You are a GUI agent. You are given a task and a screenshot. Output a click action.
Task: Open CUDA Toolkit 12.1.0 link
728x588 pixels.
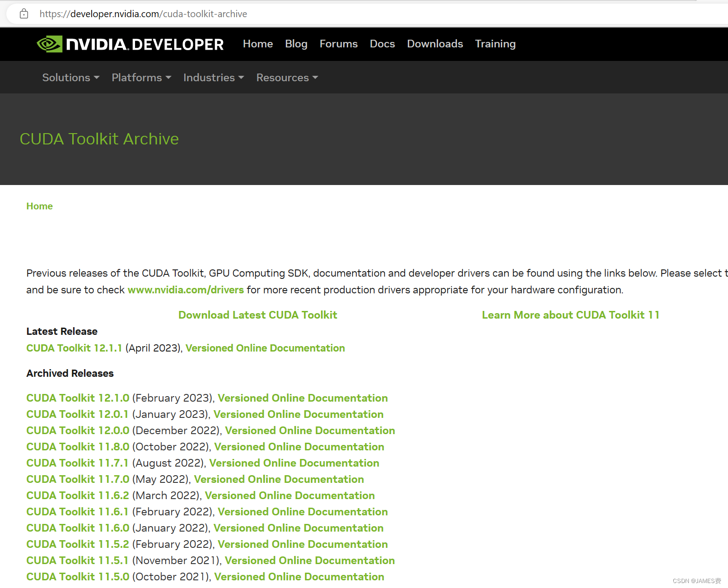(x=78, y=398)
